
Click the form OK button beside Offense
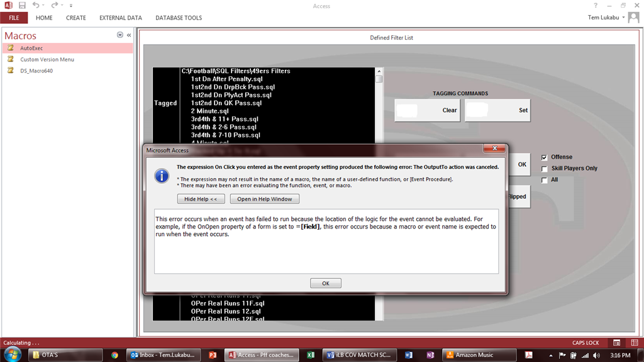tap(519, 164)
